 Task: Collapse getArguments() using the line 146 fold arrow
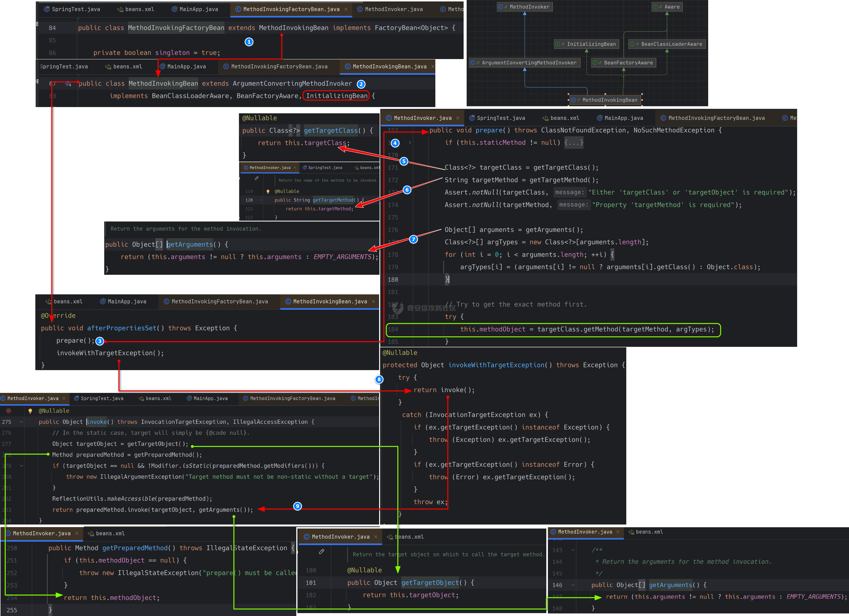click(x=573, y=585)
